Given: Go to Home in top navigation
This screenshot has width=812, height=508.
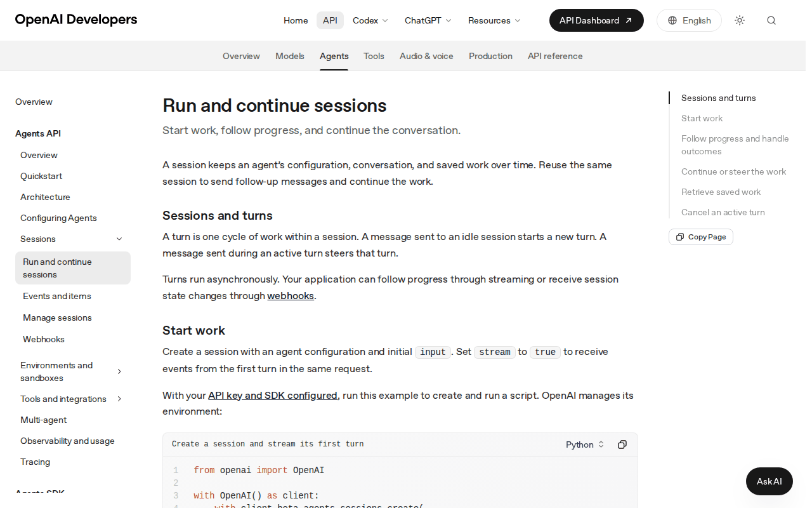Looking at the screenshot, I should click(296, 20).
